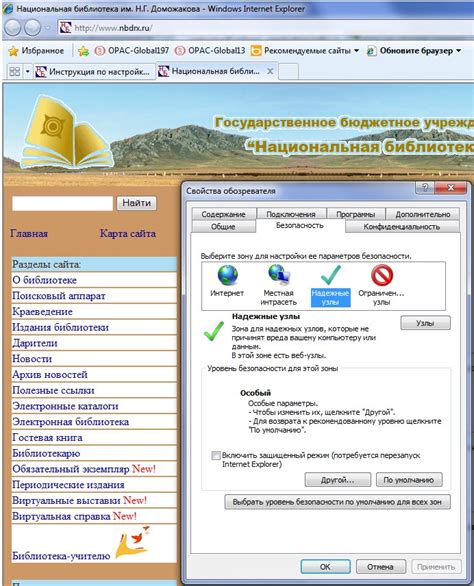Click the hand-with-bird picture beside Библиотека-учителю
Viewport: 474px width, 586px height.
pyautogui.click(x=133, y=543)
